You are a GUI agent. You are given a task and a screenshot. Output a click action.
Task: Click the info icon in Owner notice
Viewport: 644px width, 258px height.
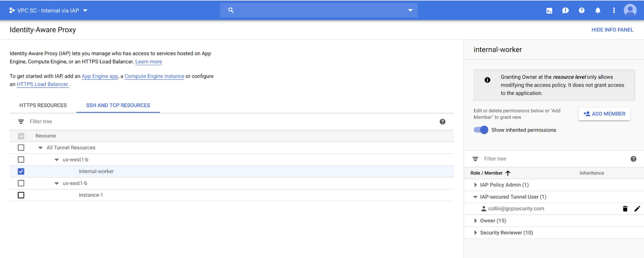tap(488, 80)
